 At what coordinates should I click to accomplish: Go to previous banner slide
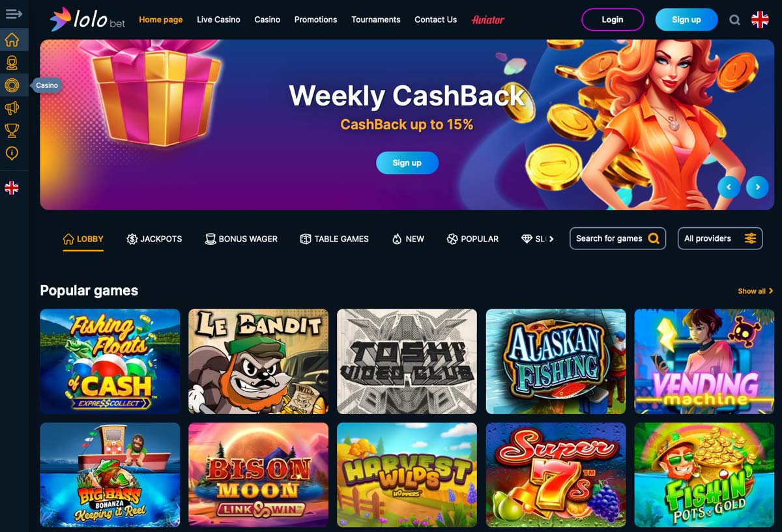tap(729, 187)
